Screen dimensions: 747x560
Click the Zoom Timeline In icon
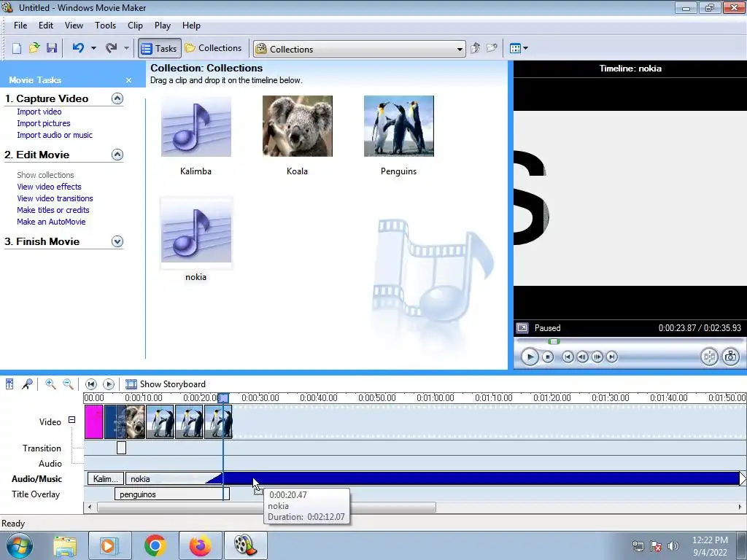click(x=50, y=384)
